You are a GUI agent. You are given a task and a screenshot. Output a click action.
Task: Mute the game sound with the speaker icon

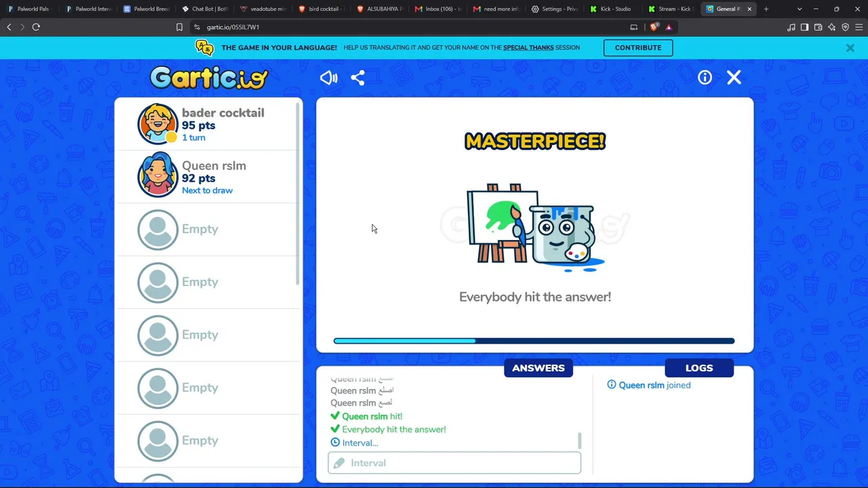click(329, 78)
